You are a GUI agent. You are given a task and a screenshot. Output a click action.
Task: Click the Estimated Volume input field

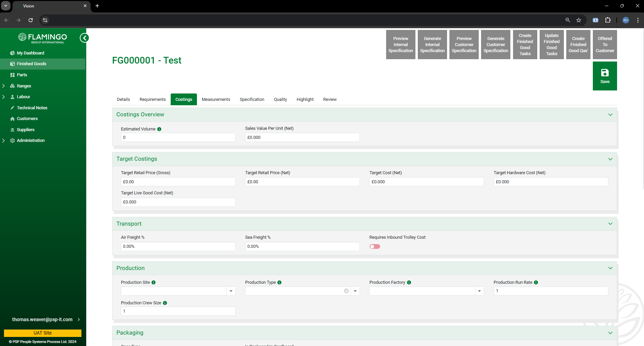pos(178,138)
